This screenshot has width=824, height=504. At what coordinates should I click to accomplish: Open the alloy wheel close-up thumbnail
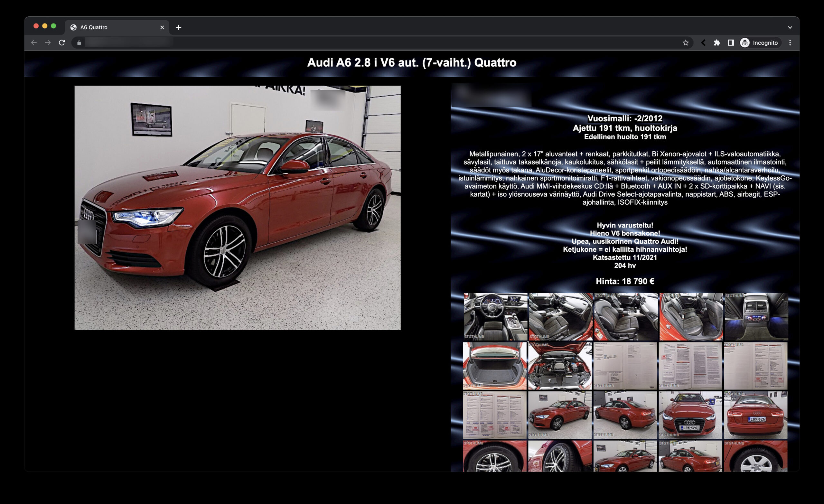(495, 456)
